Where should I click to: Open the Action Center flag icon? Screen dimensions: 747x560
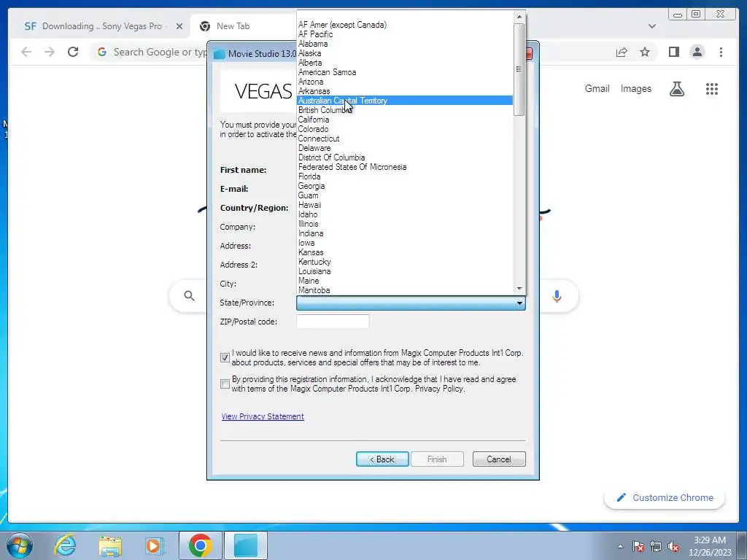pyautogui.click(x=638, y=546)
